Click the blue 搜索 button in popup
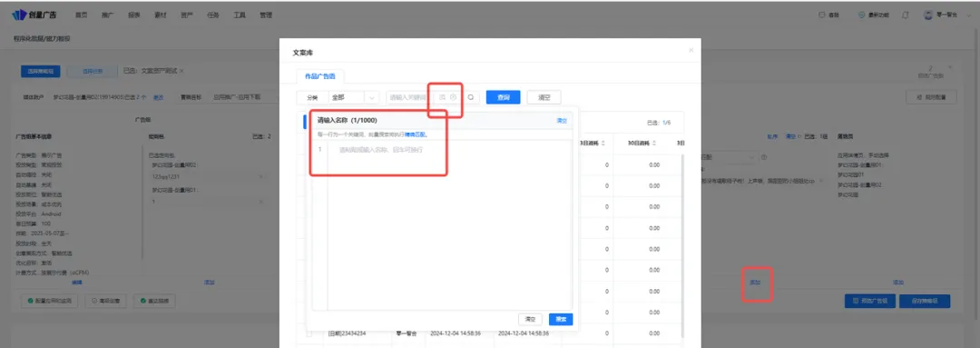Image resolution: width=980 pixels, height=348 pixels. point(561,319)
